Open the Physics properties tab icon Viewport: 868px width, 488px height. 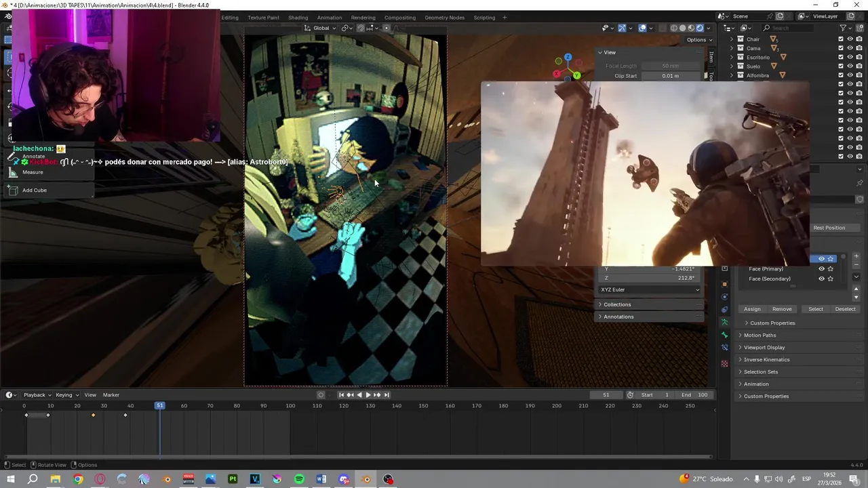(x=724, y=296)
